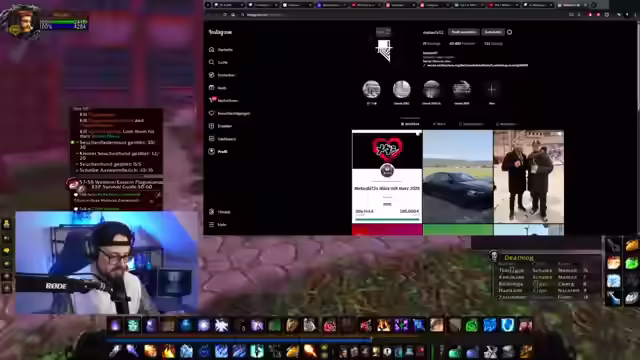Select the Beiträge posts tab

point(410,124)
